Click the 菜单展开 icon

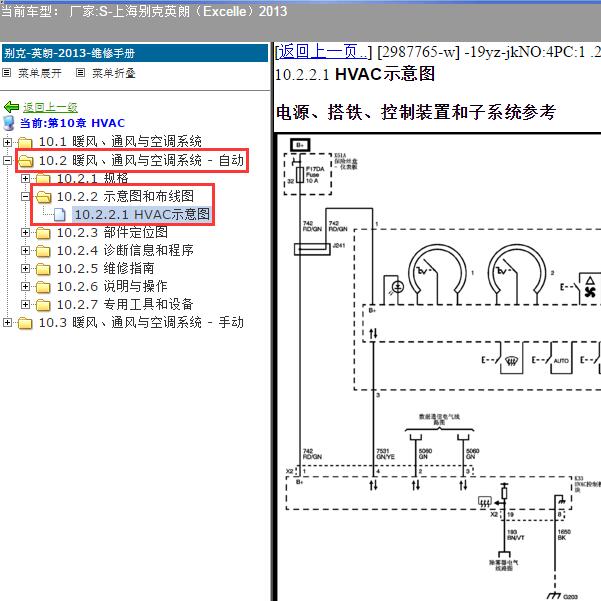tap(7, 72)
